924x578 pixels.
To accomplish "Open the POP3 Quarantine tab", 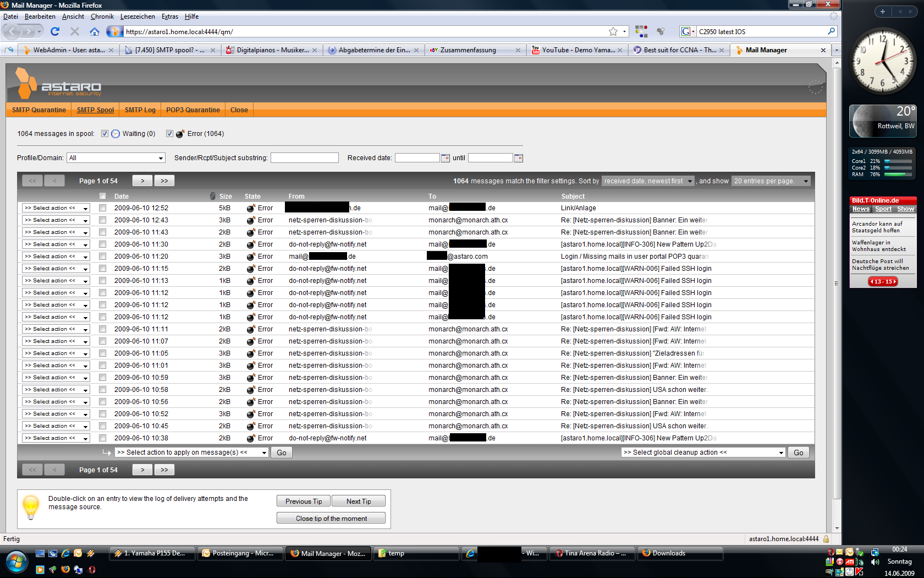I will 193,110.
